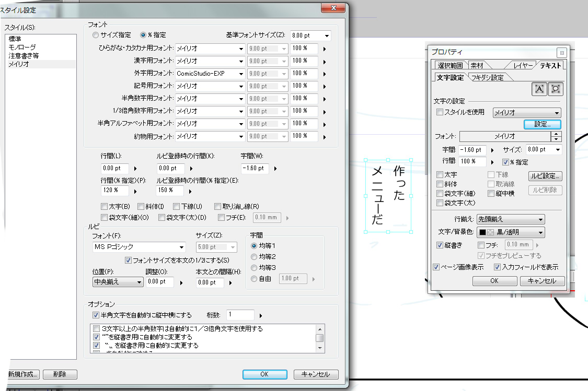The height and width of the screenshot is (391, 588).
Task: Click the font stepper arrows beside メイリオ
Action: pyautogui.click(x=557, y=136)
